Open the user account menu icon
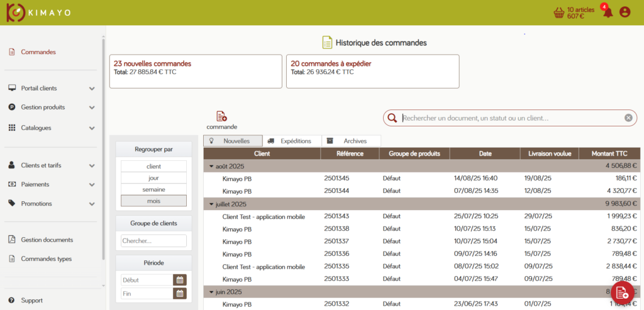644x310 pixels. (x=625, y=13)
